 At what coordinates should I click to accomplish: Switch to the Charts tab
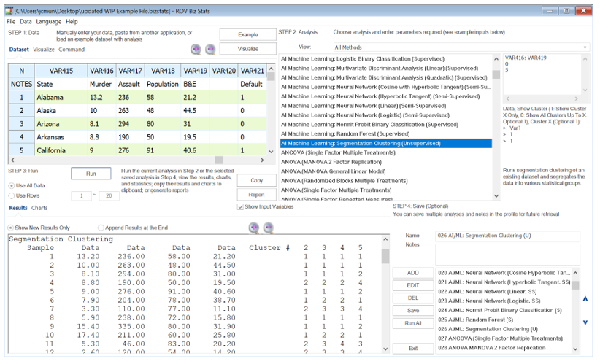click(x=39, y=208)
